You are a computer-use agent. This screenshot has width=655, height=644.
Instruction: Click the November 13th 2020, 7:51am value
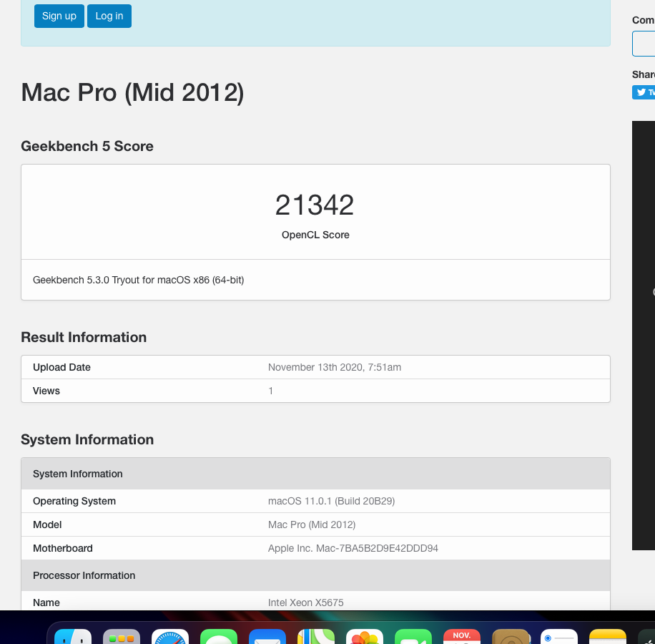(x=335, y=367)
